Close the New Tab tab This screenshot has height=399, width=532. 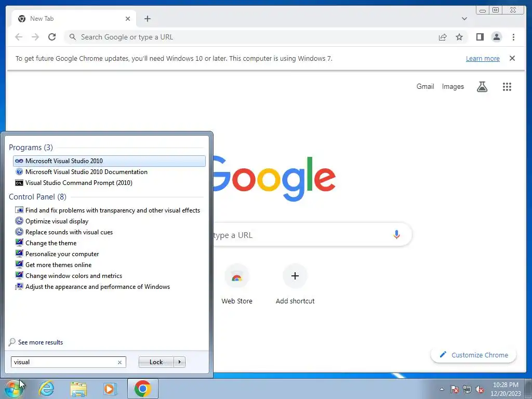[x=128, y=19]
